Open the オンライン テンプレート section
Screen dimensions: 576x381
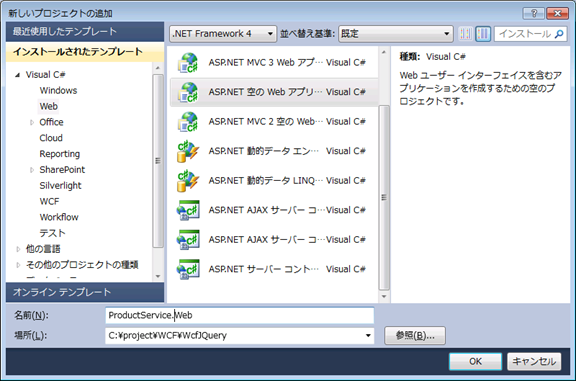[85, 292]
